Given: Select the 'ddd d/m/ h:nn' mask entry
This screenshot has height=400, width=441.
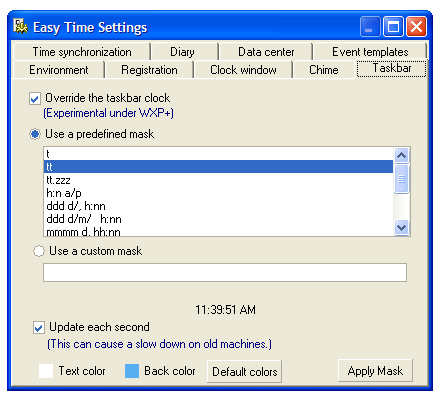Looking at the screenshot, I should coord(218,219).
